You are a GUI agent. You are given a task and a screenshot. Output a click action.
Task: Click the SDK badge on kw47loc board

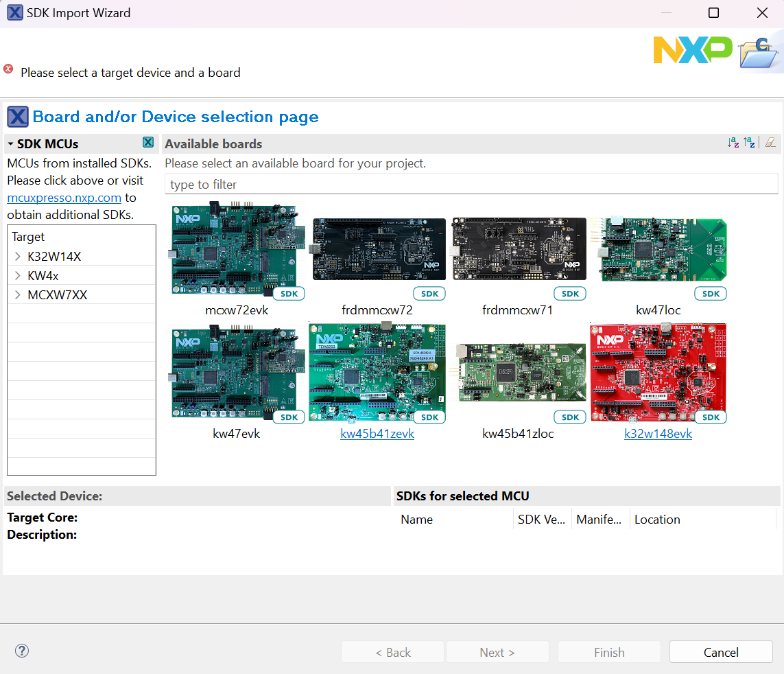click(x=711, y=294)
